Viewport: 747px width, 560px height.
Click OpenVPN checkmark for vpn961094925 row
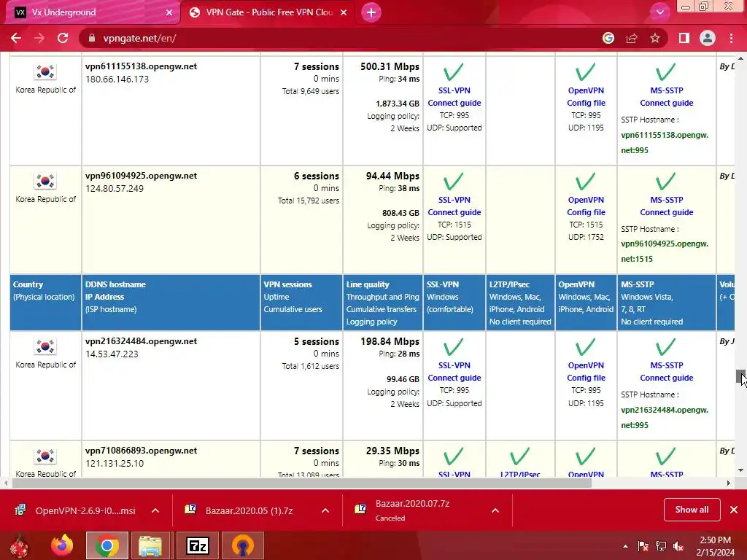585,182
